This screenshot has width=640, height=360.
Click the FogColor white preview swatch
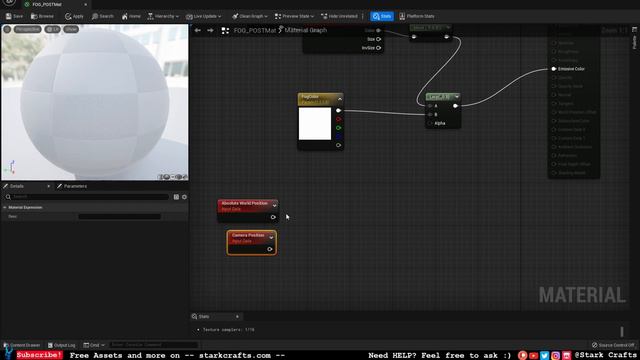tap(315, 124)
